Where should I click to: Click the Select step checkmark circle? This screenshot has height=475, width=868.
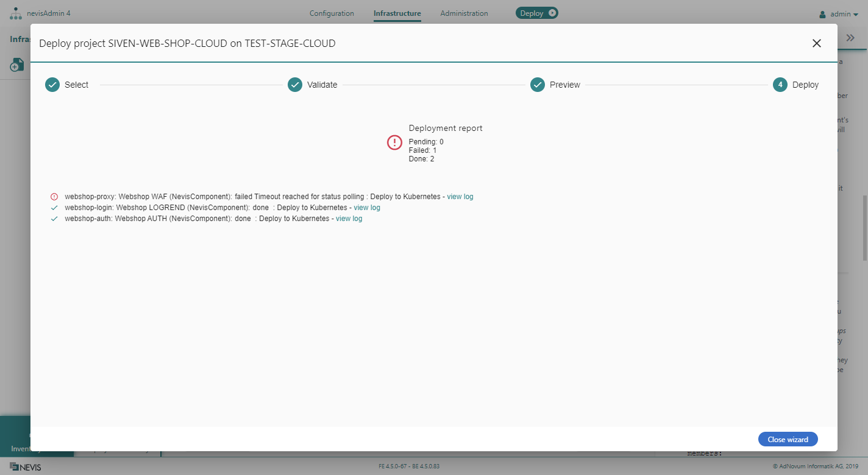click(52, 85)
